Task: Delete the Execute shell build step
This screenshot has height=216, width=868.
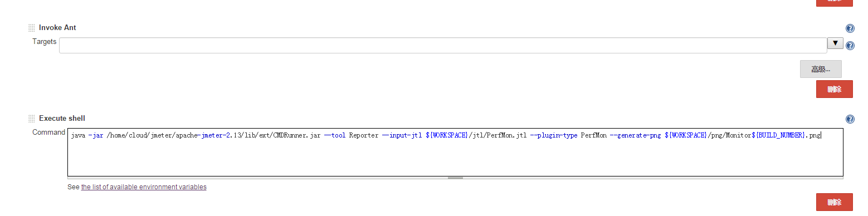Action: click(x=834, y=202)
